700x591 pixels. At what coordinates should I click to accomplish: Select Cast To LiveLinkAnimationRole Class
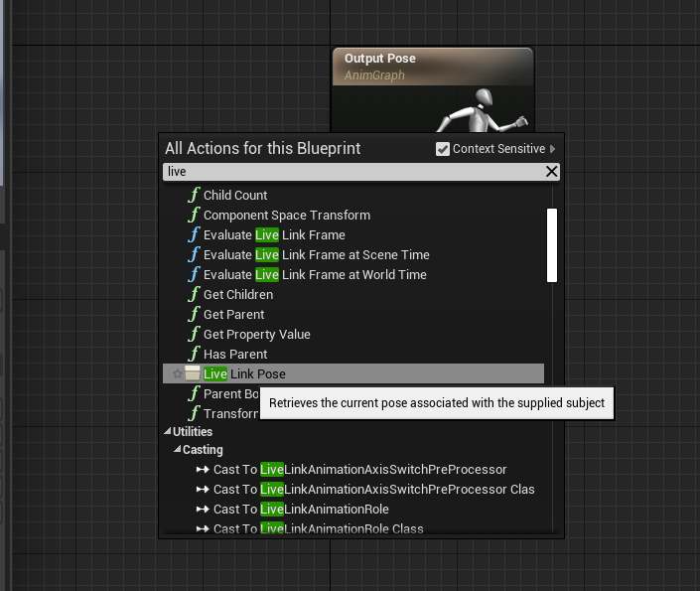coord(319,528)
